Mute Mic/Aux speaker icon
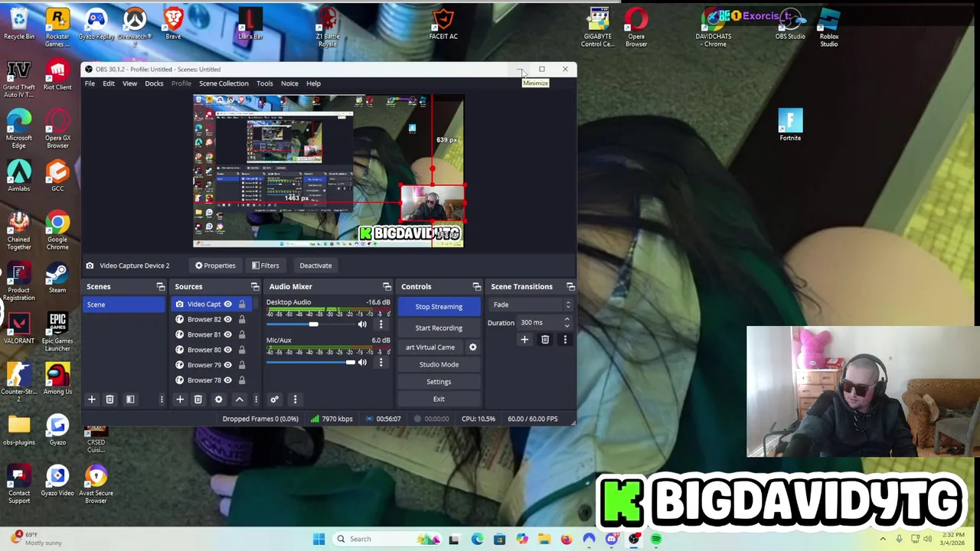 (x=362, y=363)
